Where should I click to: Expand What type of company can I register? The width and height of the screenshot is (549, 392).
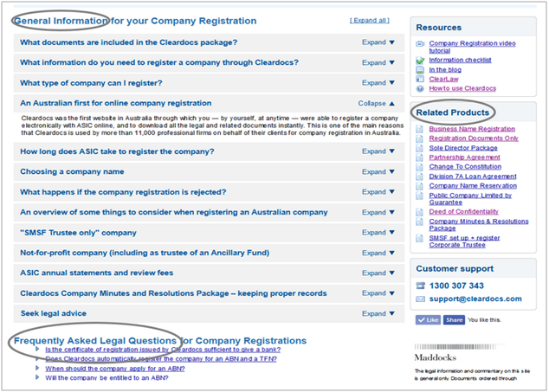(378, 83)
